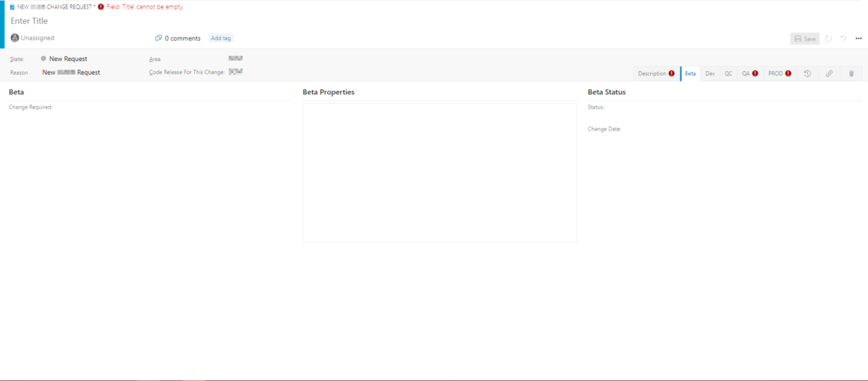Click the Save button
This screenshot has height=381, width=868.
(804, 38)
